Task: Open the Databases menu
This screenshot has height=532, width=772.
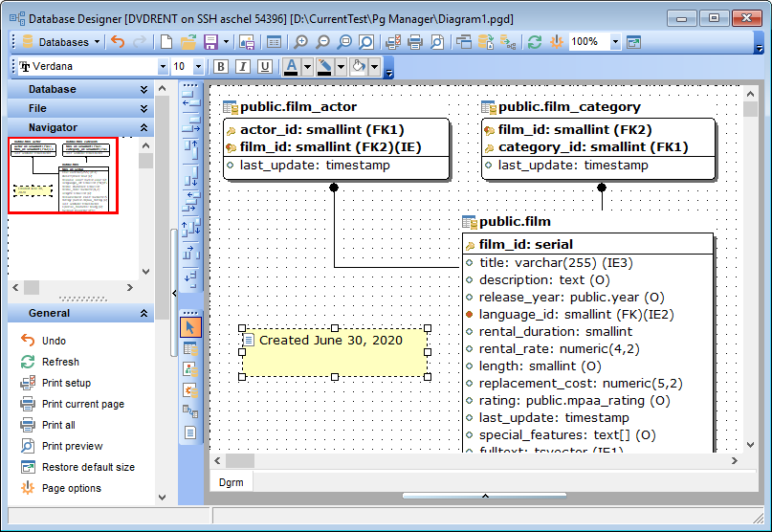Action: [x=61, y=42]
